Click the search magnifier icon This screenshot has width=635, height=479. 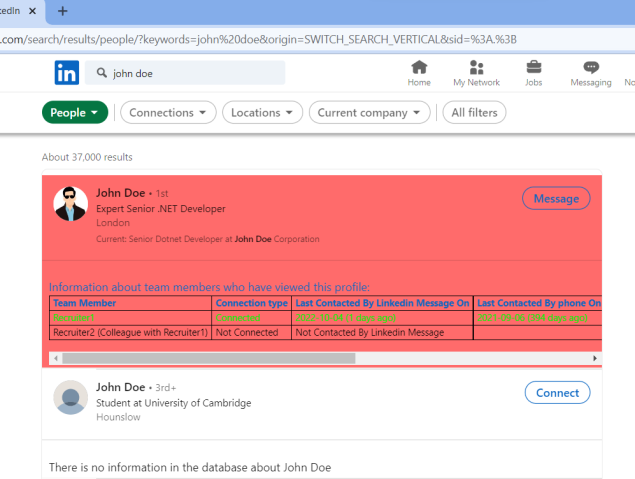(102, 73)
